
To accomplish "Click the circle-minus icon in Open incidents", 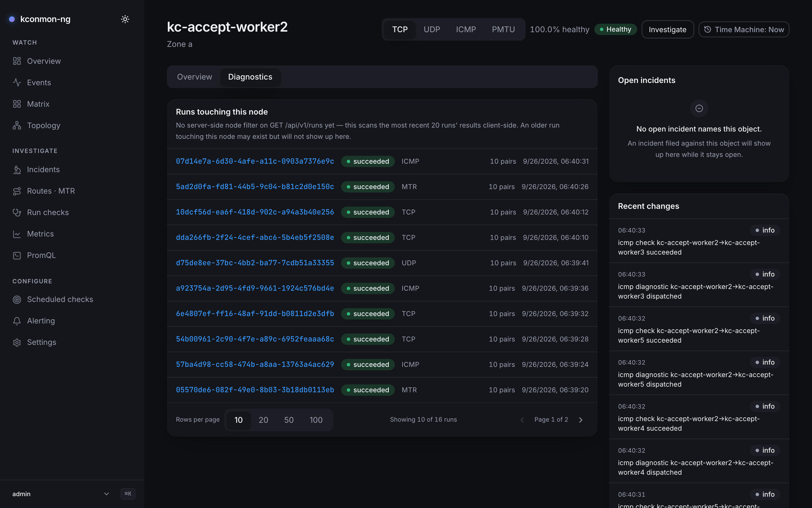I will [x=699, y=108].
